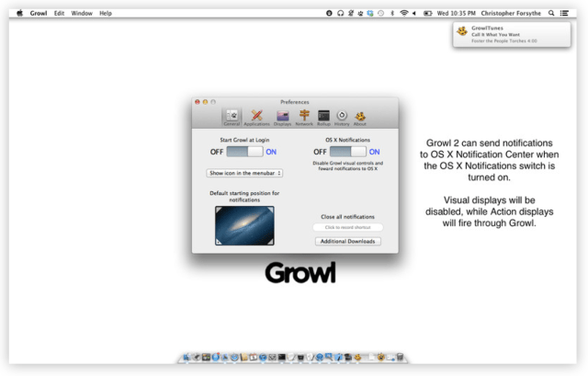Viewport: 588px width, 376px height.
Task: Toggle the Start Growl at Login switch
Action: tap(244, 152)
